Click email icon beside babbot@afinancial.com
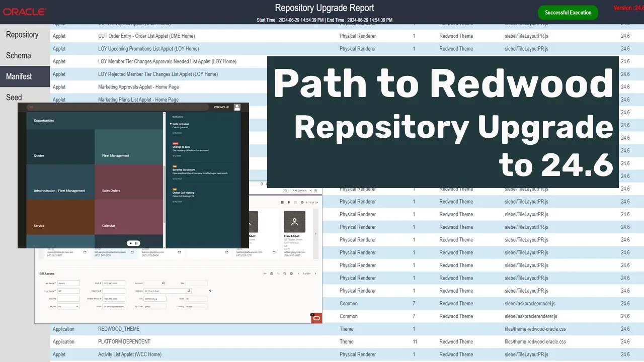This screenshot has width=644, height=362. coord(274,252)
